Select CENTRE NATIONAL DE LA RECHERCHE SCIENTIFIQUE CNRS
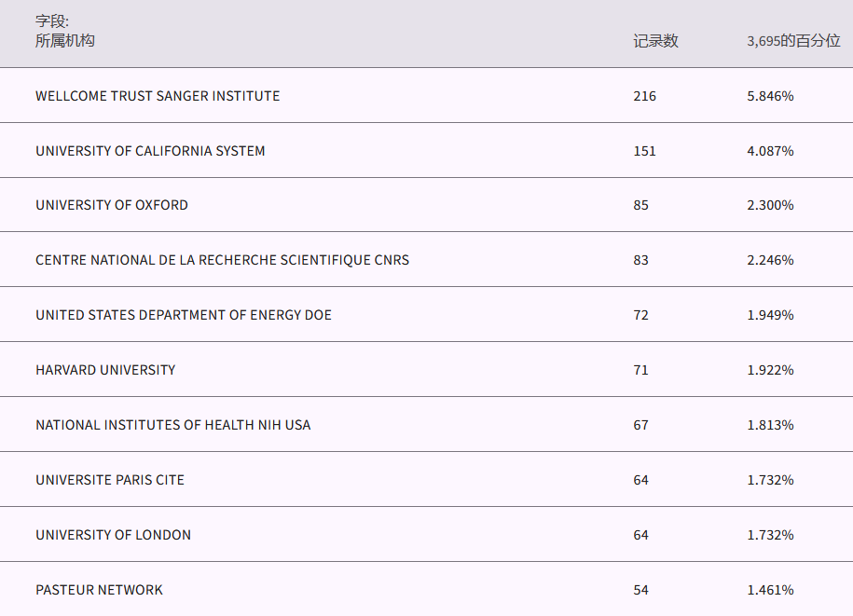 (222, 260)
